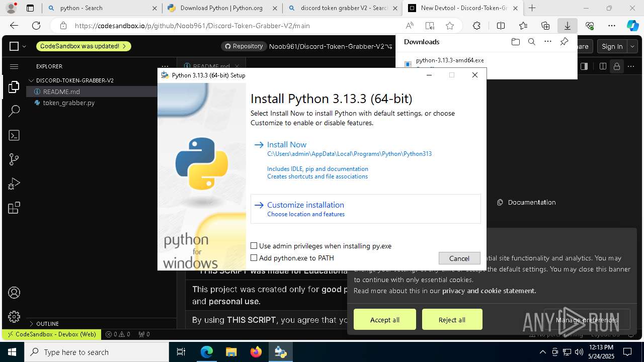This screenshot has height=362, width=644.
Task: Toggle the CodeSandbox split editor icon
Action: 602,66
